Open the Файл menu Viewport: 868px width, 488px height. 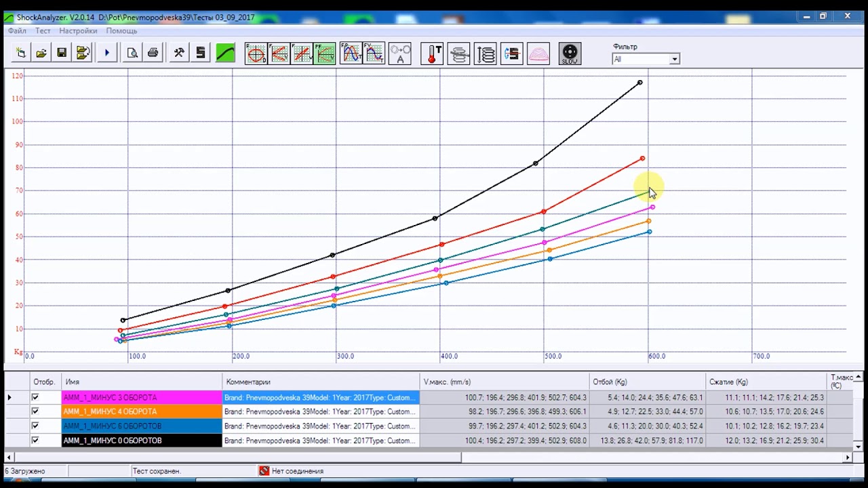tap(17, 30)
